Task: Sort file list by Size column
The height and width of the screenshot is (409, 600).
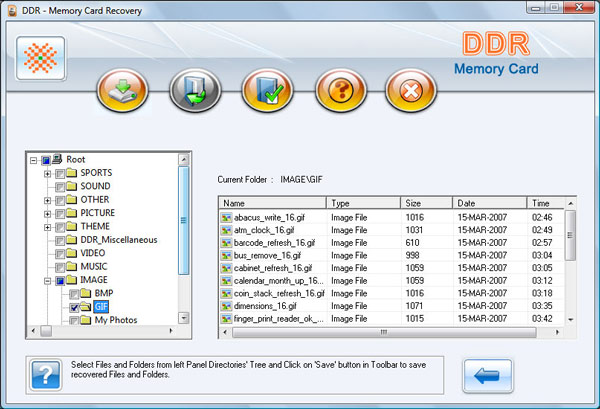Action: 427,203
